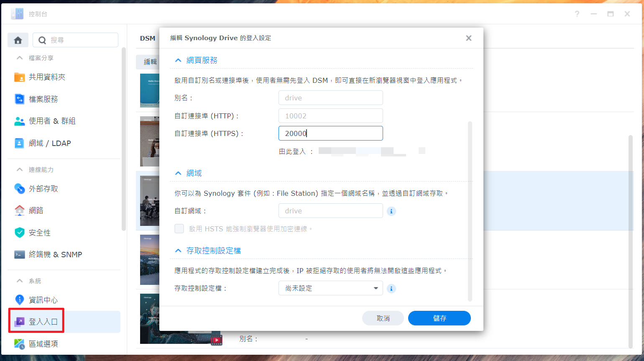Click the info icon beside 自訂網域 field
The image size is (644, 361).
(391, 211)
